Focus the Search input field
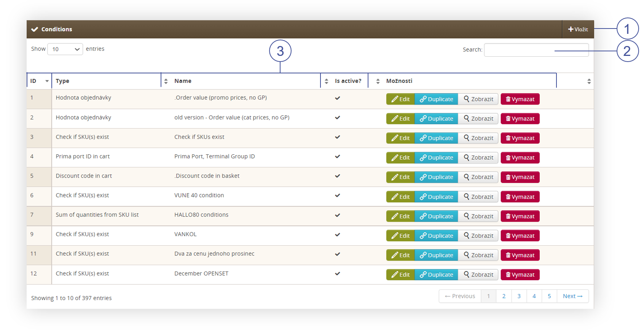This screenshot has width=644, height=332. pos(536,50)
